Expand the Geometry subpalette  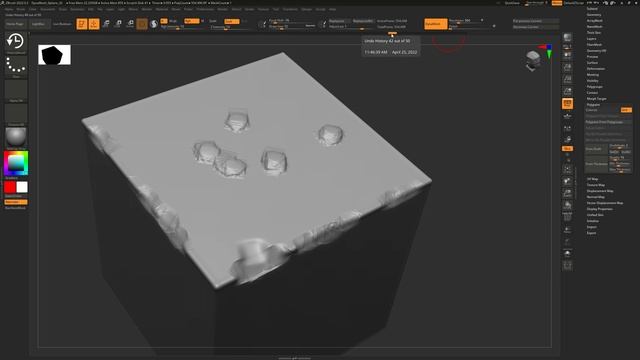click(594, 15)
